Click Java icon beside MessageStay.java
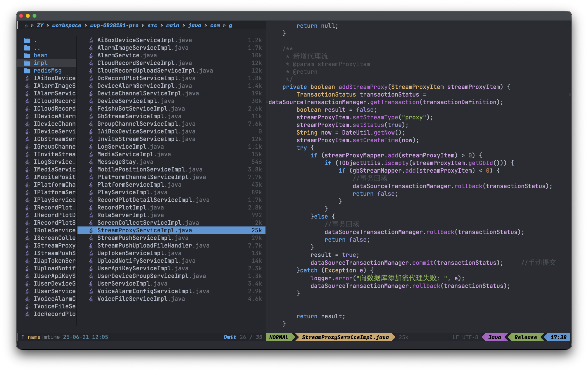 point(91,162)
